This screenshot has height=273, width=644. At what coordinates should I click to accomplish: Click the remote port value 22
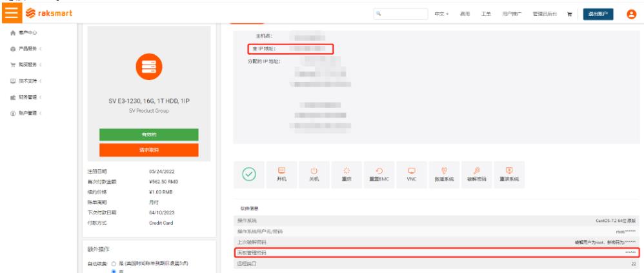click(x=633, y=263)
